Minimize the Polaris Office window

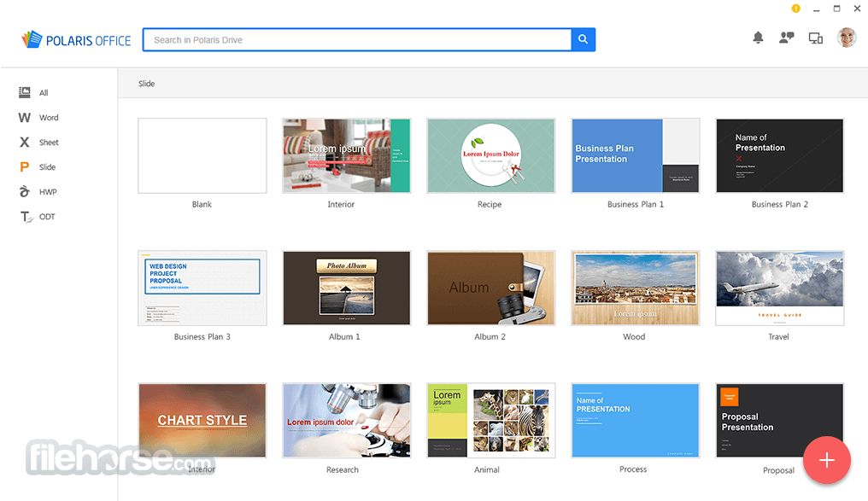point(816,9)
